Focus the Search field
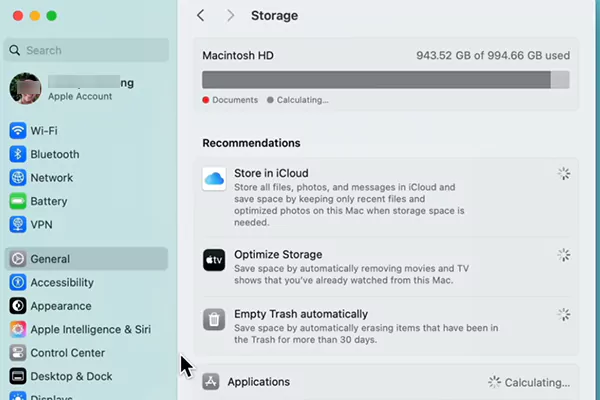Viewport: 600px width, 400px height. tap(86, 50)
